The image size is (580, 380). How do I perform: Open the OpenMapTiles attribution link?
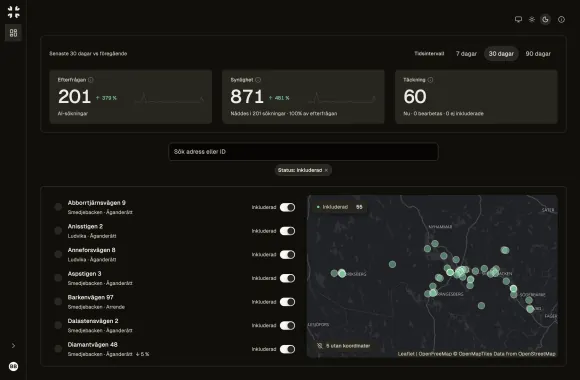(475, 354)
